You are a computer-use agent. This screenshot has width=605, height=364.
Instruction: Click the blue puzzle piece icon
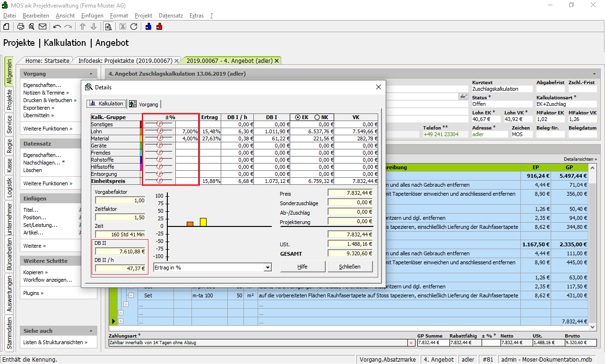pyautogui.click(x=148, y=26)
